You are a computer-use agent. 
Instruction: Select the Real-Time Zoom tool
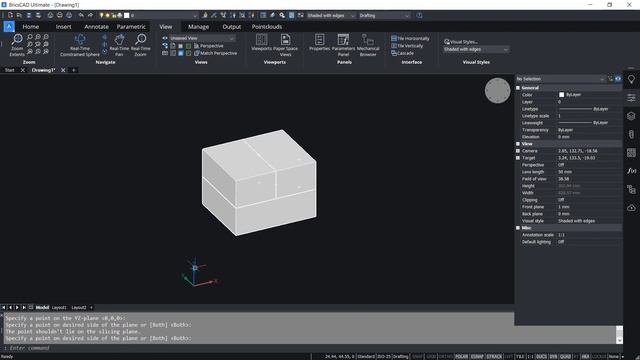coord(141,45)
